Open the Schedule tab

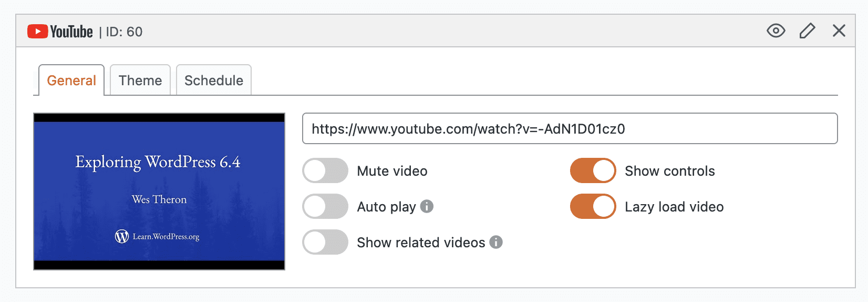(x=214, y=80)
